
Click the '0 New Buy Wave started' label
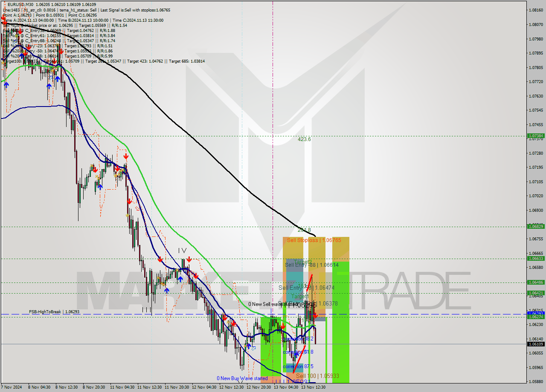(x=242, y=378)
